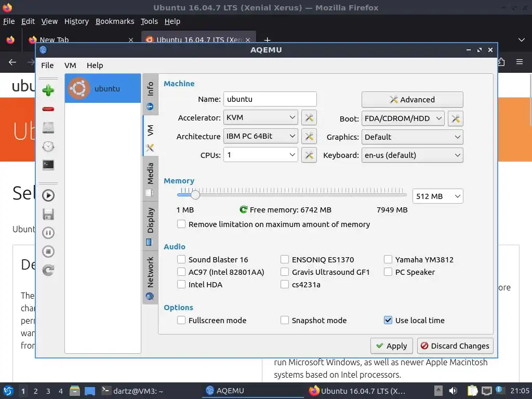Click the terminal console icon in AQEMU sidebar
This screenshot has width=532, height=399.
pyautogui.click(x=48, y=165)
